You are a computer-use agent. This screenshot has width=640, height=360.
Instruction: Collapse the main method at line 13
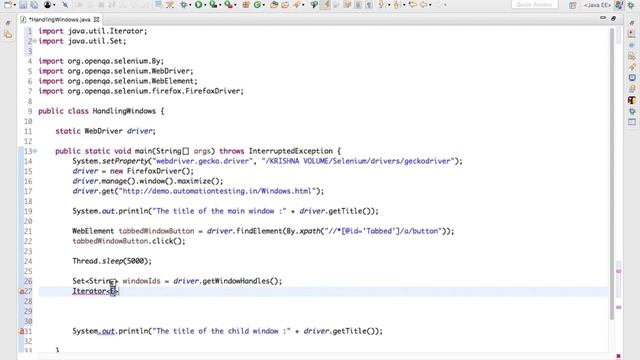35,151
